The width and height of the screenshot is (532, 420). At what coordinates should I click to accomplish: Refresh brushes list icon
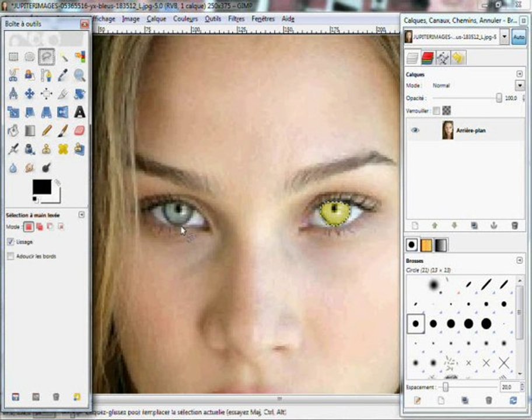(513, 401)
